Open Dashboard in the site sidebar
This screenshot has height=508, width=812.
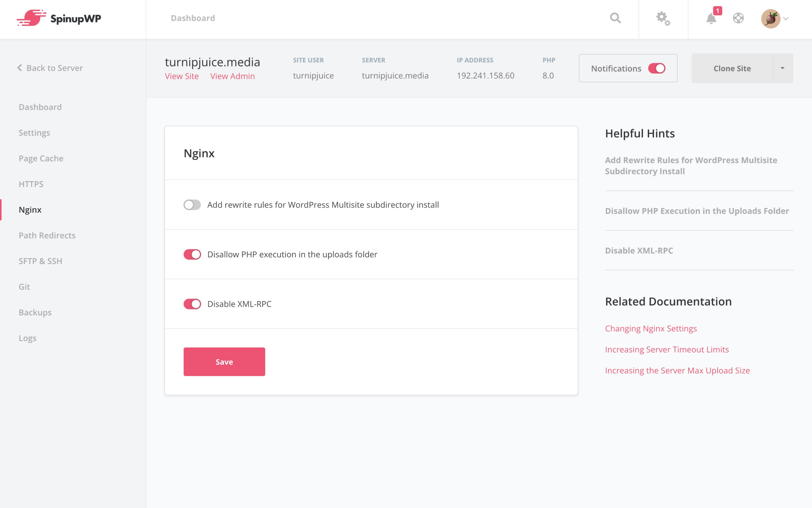tap(40, 107)
